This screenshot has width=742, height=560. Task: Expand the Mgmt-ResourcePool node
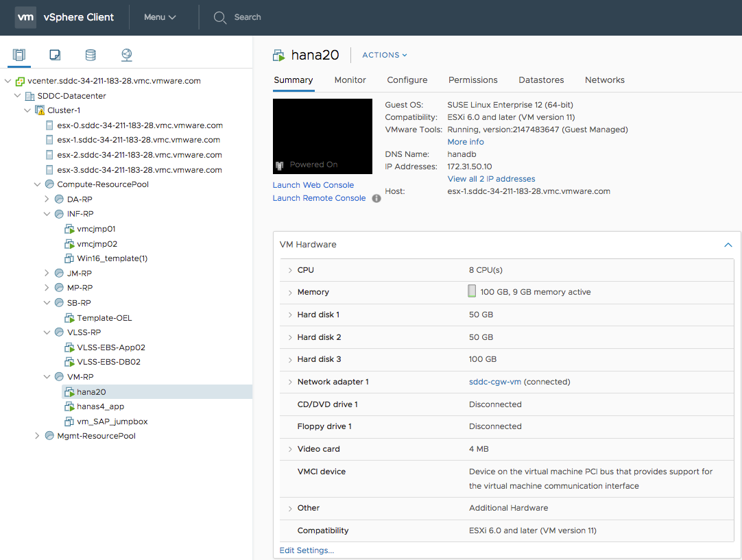[x=37, y=436]
